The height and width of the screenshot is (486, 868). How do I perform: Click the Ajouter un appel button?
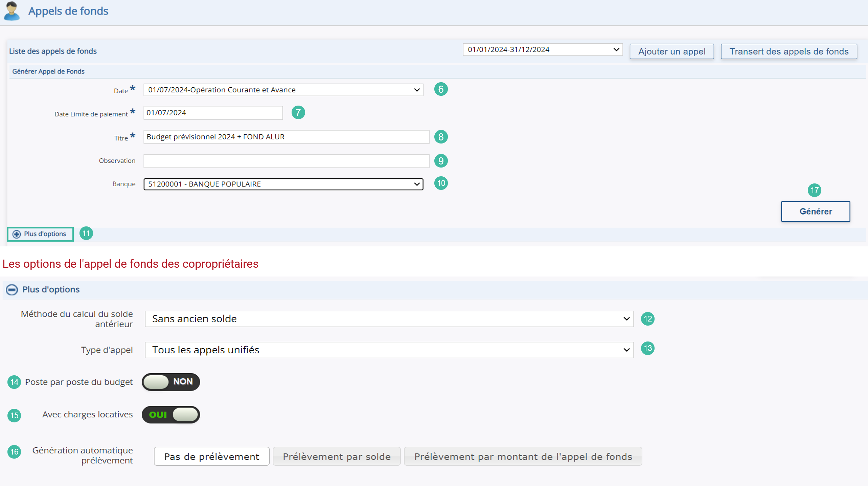click(x=672, y=51)
